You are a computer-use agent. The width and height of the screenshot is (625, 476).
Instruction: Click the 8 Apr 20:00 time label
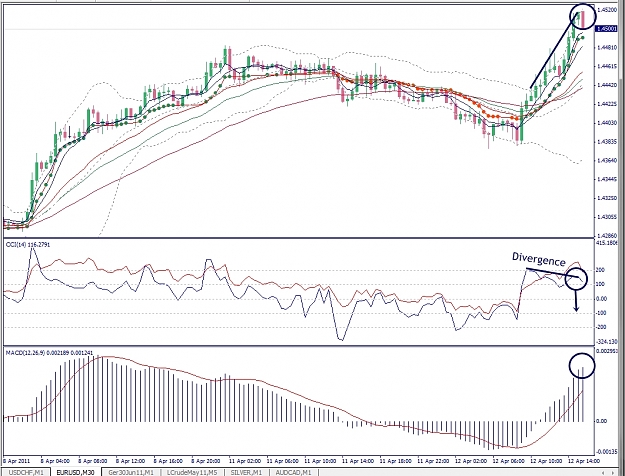(206, 461)
